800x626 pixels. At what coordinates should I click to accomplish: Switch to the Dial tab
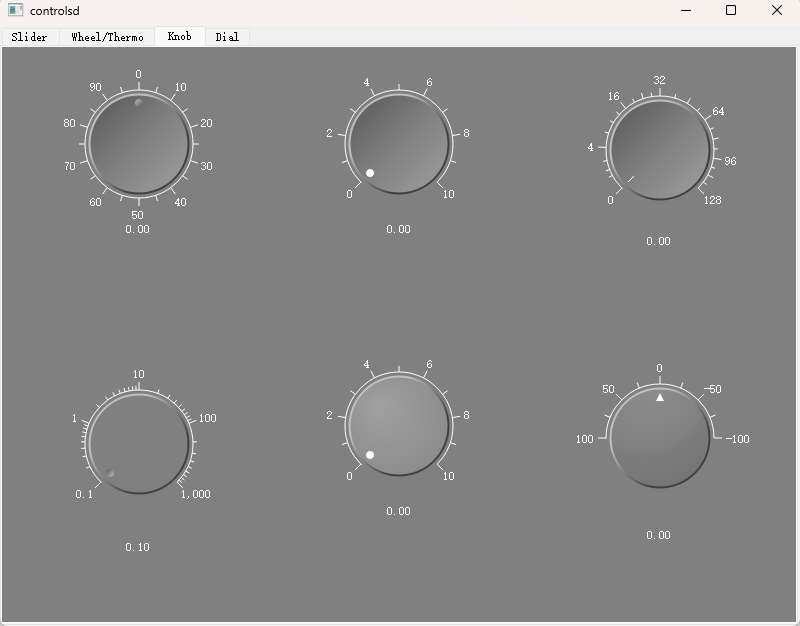(x=226, y=37)
